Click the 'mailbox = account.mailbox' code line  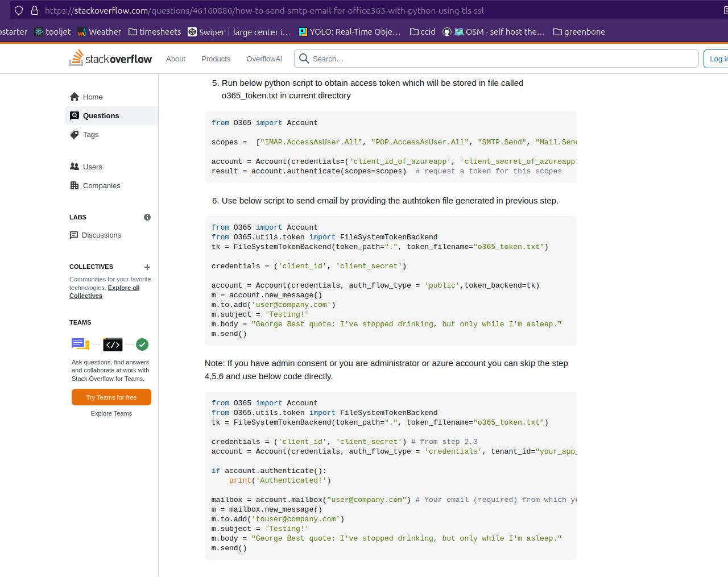[x=394, y=500]
